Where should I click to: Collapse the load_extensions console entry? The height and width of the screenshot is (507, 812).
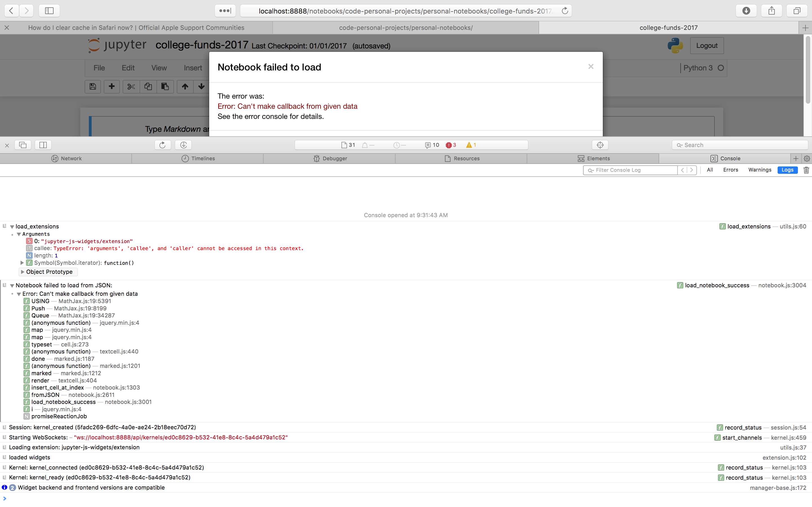(x=12, y=226)
